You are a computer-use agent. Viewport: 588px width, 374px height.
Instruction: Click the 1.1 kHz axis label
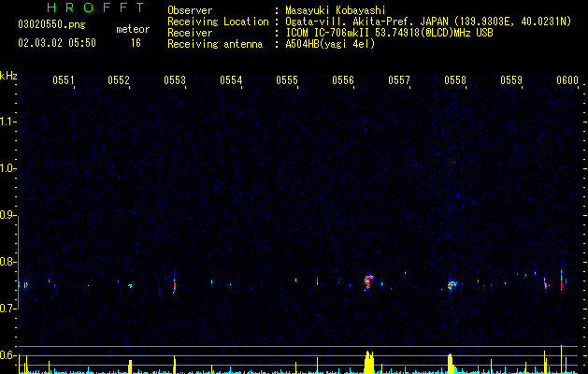tap(7, 122)
